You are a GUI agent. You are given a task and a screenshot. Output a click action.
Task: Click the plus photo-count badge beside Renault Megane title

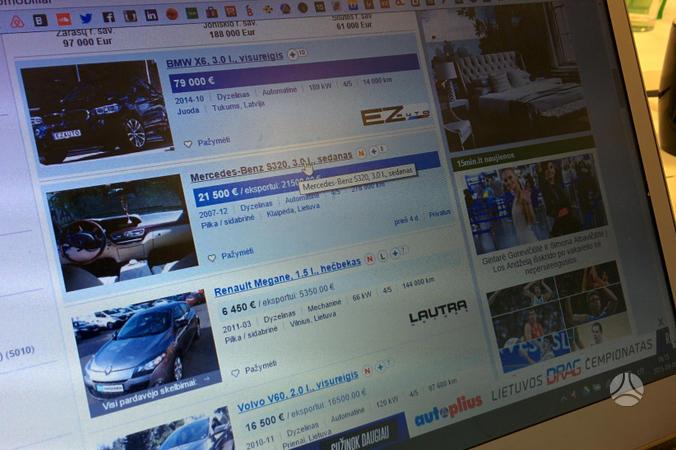398,253
